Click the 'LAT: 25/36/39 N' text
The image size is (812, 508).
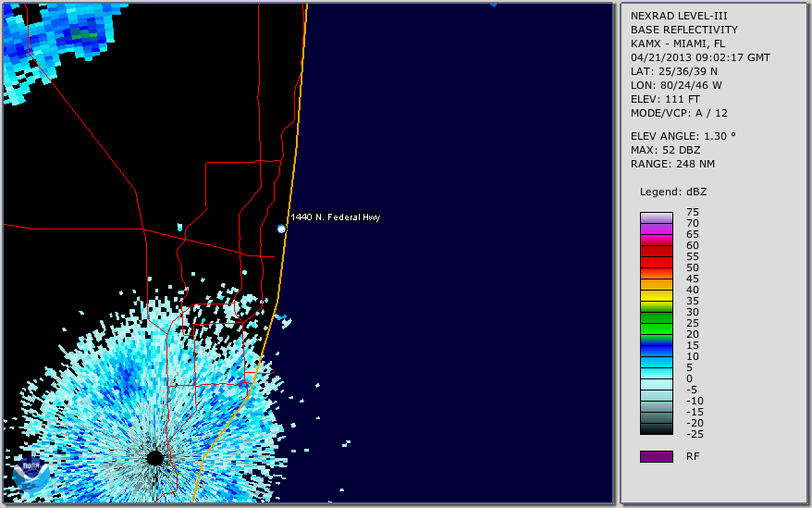[x=674, y=71]
